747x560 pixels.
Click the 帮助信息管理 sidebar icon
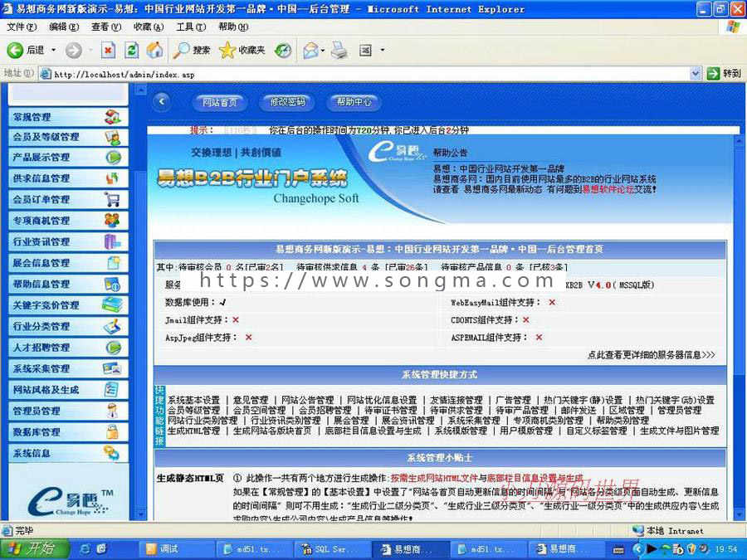(x=112, y=284)
